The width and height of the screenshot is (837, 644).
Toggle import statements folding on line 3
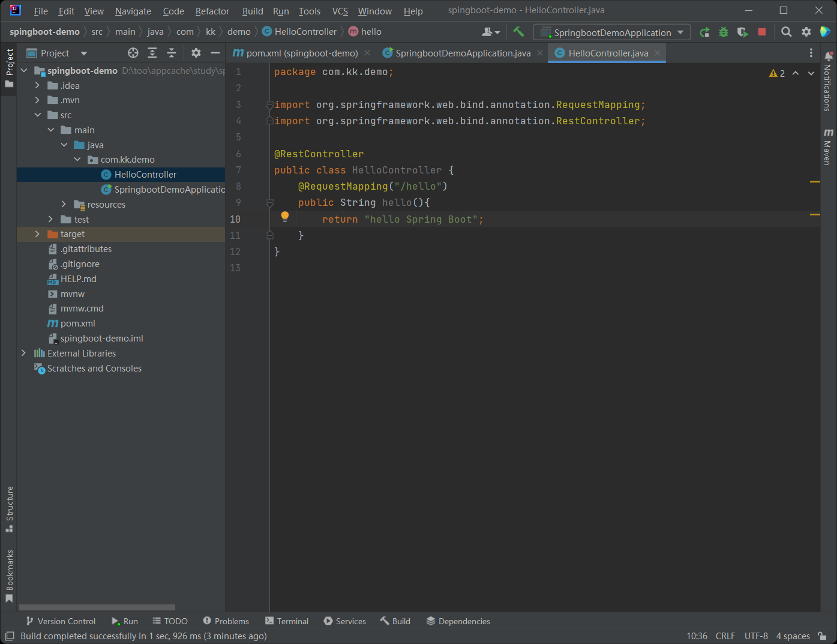point(270,105)
